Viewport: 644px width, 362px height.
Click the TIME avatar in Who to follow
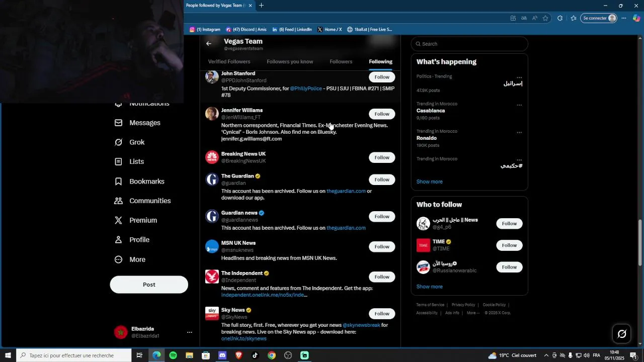(424, 245)
